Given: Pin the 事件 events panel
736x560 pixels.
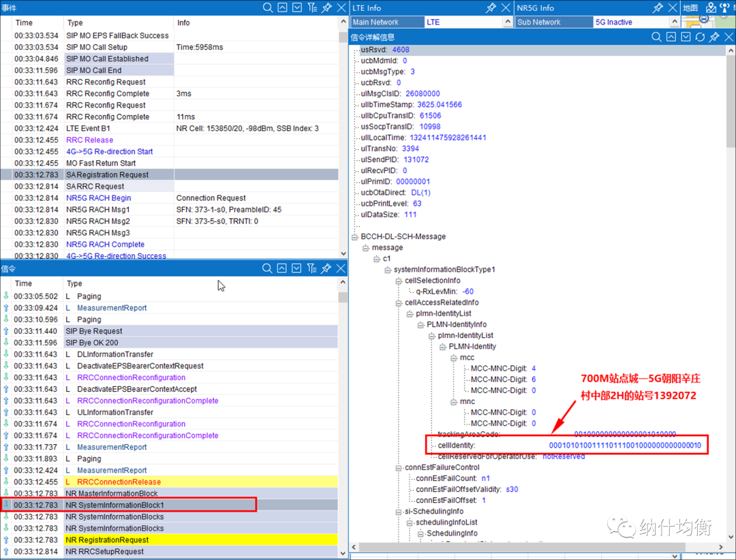Looking at the screenshot, I should pyautogui.click(x=326, y=7).
